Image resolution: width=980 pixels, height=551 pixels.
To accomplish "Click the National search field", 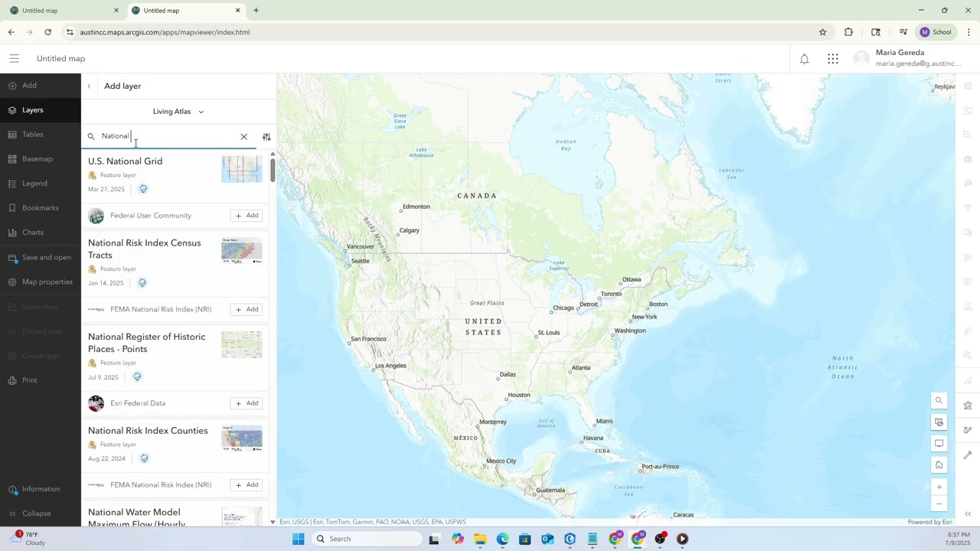I will 167,136.
